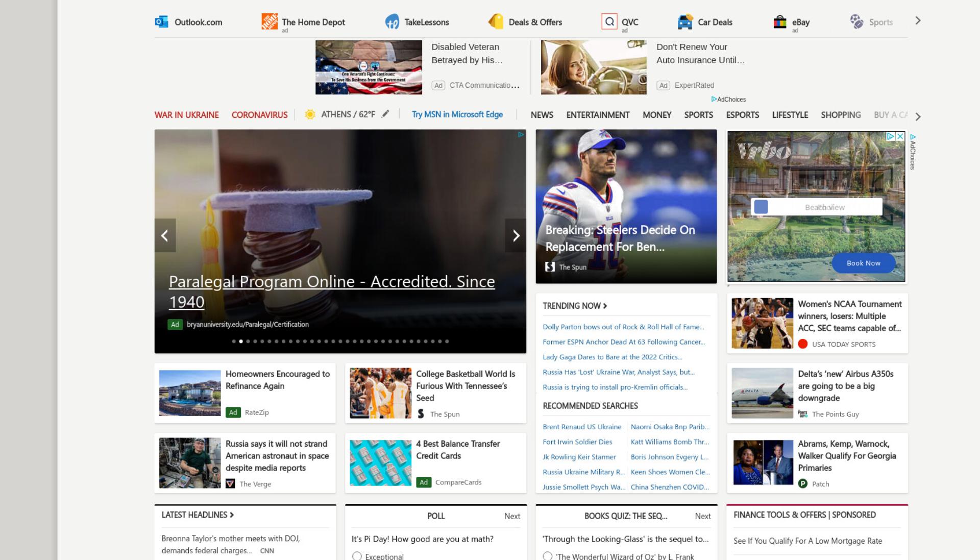
Task: Click The Points Guy source icon
Action: click(x=803, y=414)
